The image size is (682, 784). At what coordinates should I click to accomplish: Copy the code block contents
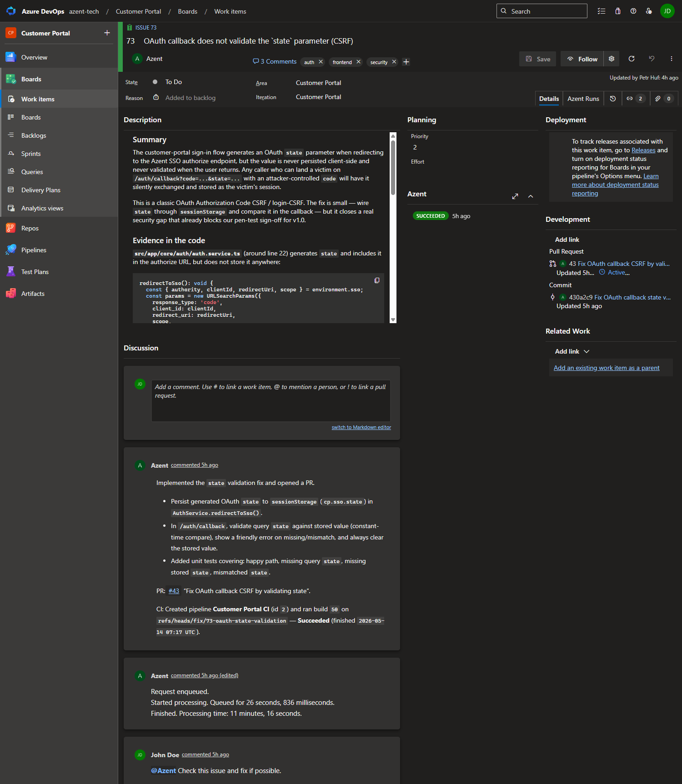click(377, 280)
